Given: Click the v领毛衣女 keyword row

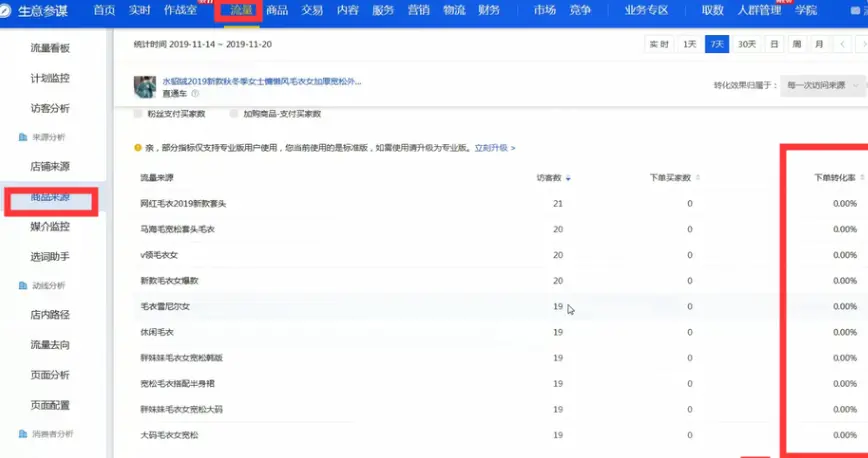Looking at the screenshot, I should [x=159, y=255].
